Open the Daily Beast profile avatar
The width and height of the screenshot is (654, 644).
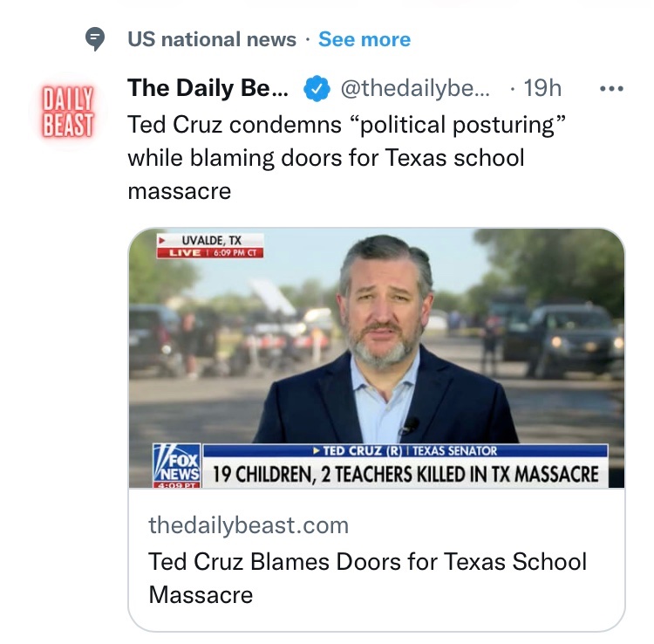[x=69, y=111]
